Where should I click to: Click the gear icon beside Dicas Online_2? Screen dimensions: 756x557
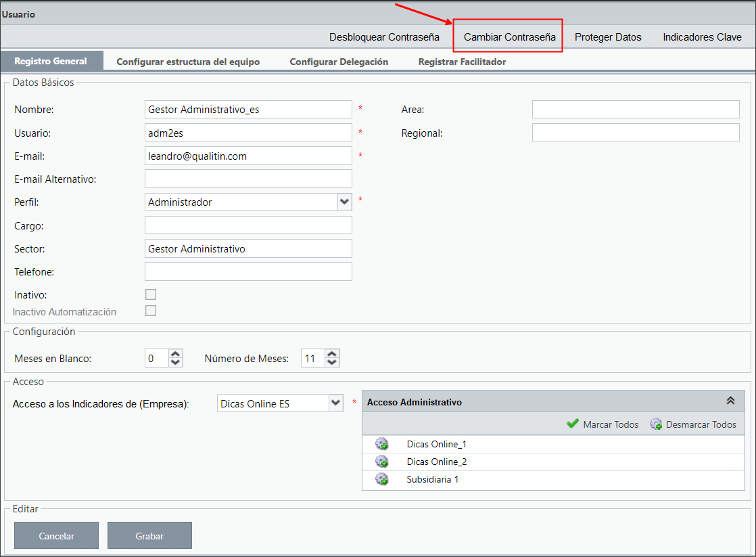click(382, 462)
